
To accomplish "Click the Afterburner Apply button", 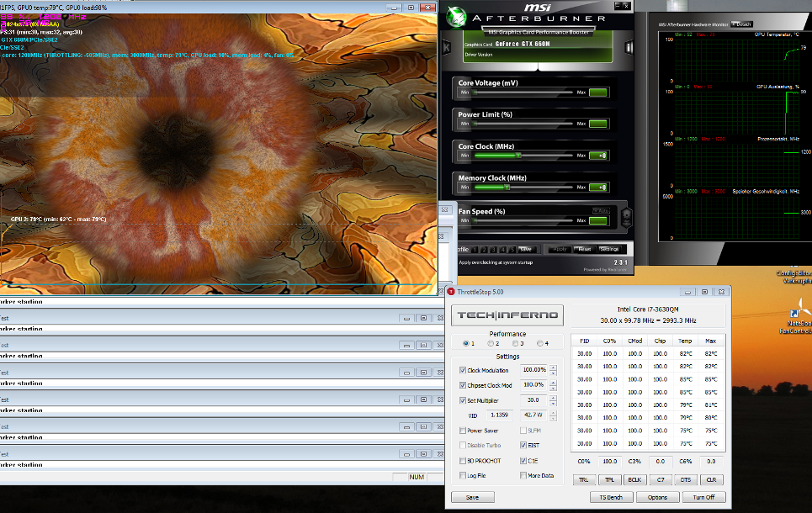I will click(560, 250).
